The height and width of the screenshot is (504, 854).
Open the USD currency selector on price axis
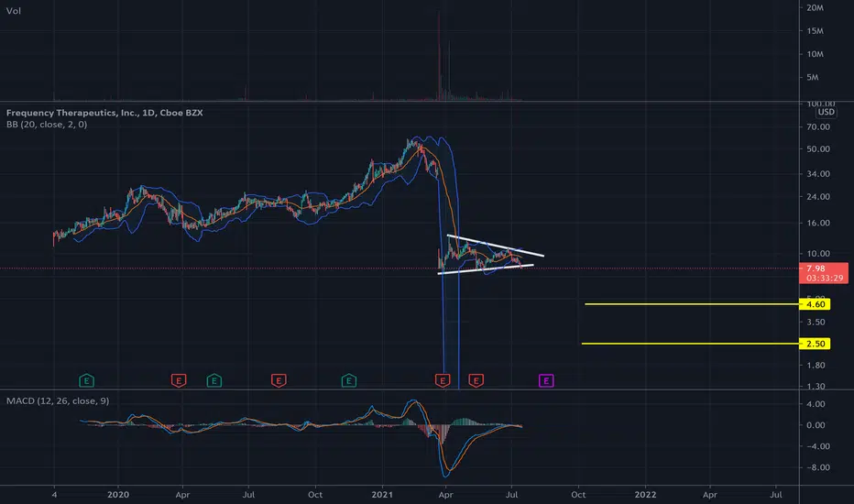(826, 112)
